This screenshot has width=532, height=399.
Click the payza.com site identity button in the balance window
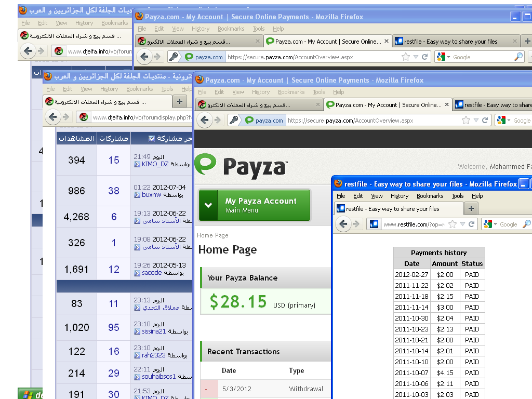pyautogui.click(x=264, y=120)
